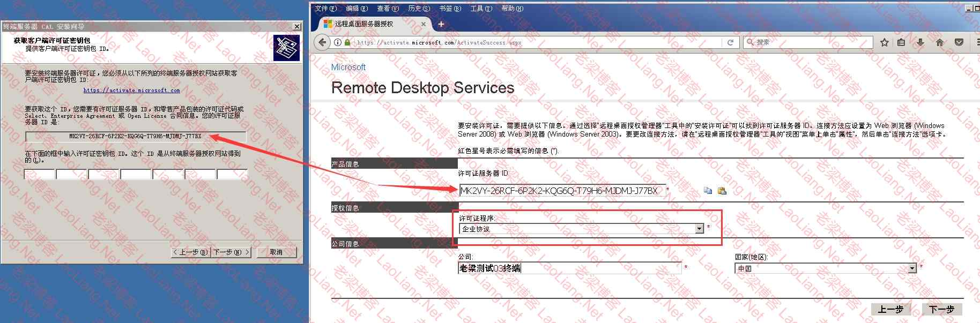Click the browser back arrow button
980x323 pixels.
coord(322,42)
